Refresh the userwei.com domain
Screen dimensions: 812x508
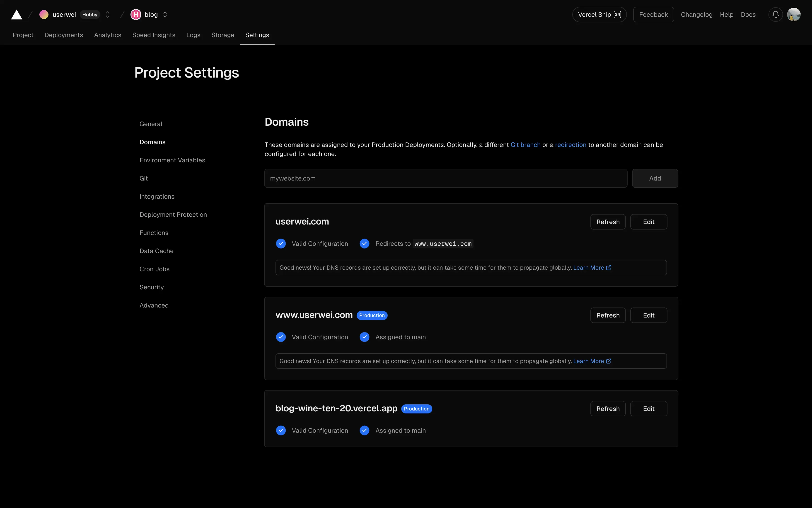(x=608, y=222)
